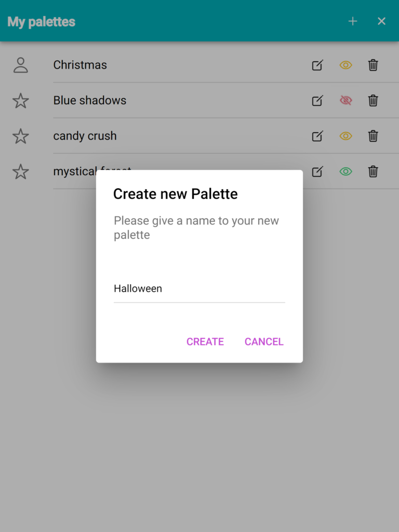The width and height of the screenshot is (399, 532).
Task: Click the person icon beside Christmas
Action: click(x=21, y=65)
